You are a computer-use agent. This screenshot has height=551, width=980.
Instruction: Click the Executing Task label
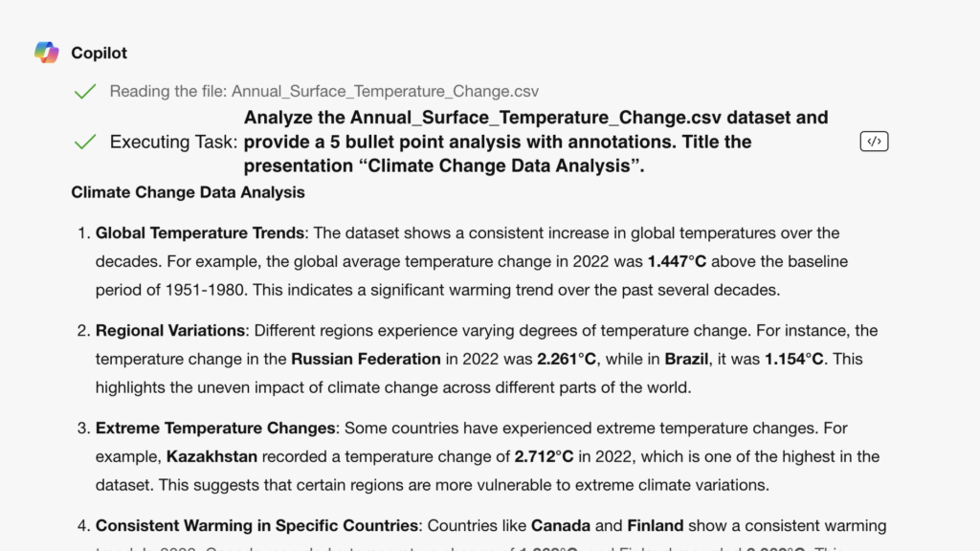pos(173,142)
